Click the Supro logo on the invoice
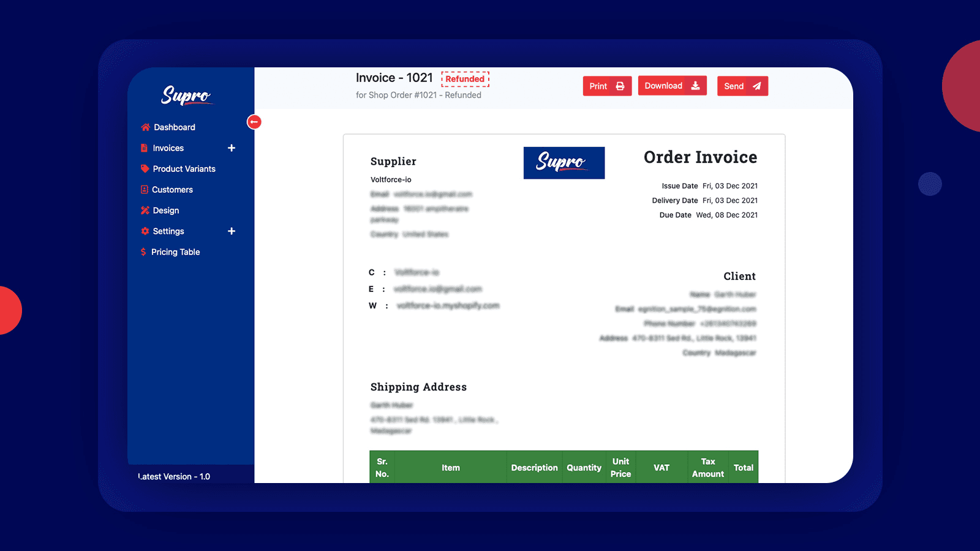 (x=563, y=162)
